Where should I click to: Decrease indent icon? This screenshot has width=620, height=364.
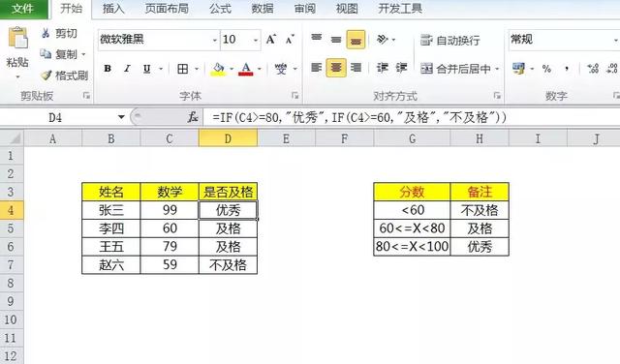click(383, 68)
